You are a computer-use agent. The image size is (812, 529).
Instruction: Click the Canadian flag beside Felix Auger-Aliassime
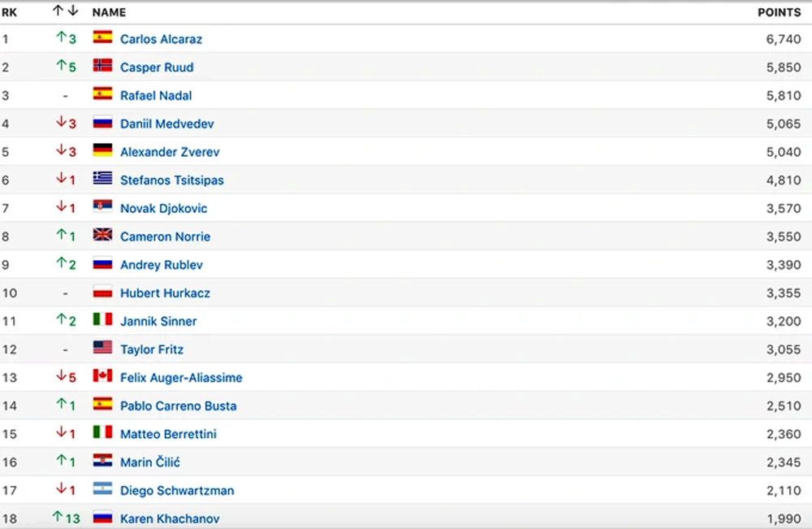(x=102, y=376)
